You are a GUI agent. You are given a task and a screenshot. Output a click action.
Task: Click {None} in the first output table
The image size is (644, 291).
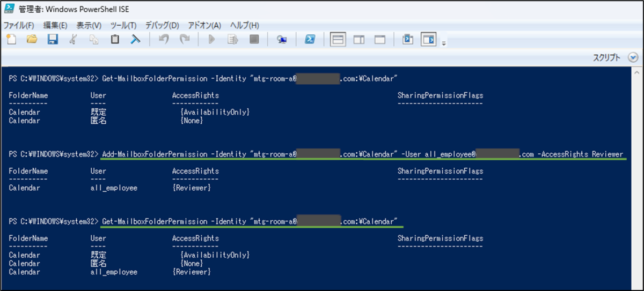[x=192, y=121]
